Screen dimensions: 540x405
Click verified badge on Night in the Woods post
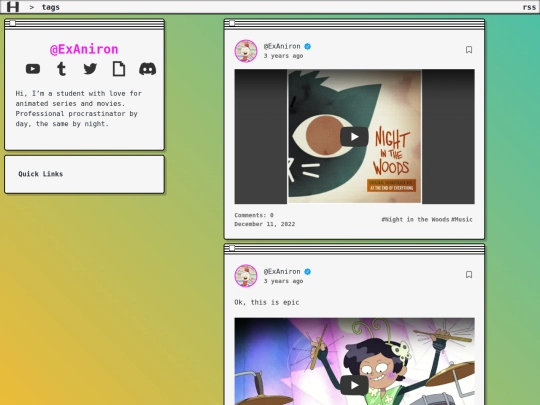coord(308,46)
